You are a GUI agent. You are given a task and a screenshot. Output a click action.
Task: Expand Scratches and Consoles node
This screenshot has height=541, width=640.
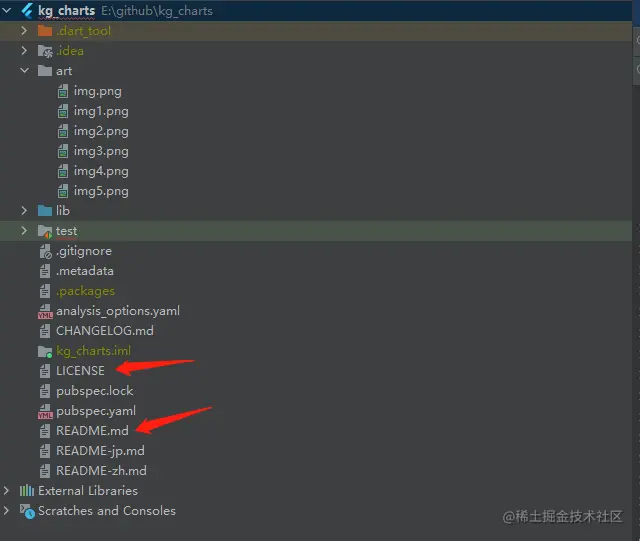6,510
